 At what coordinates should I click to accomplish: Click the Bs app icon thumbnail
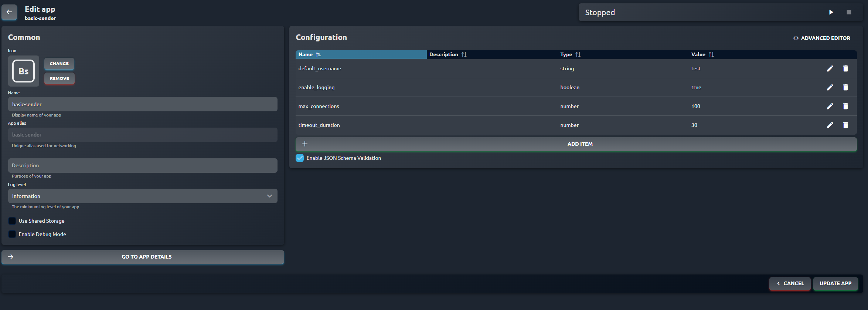pyautogui.click(x=24, y=71)
